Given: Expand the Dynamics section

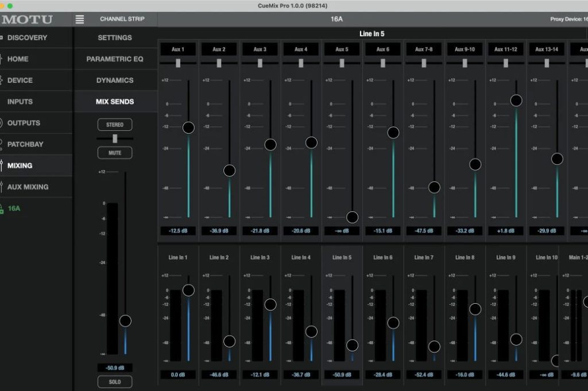Looking at the screenshot, I should (115, 80).
